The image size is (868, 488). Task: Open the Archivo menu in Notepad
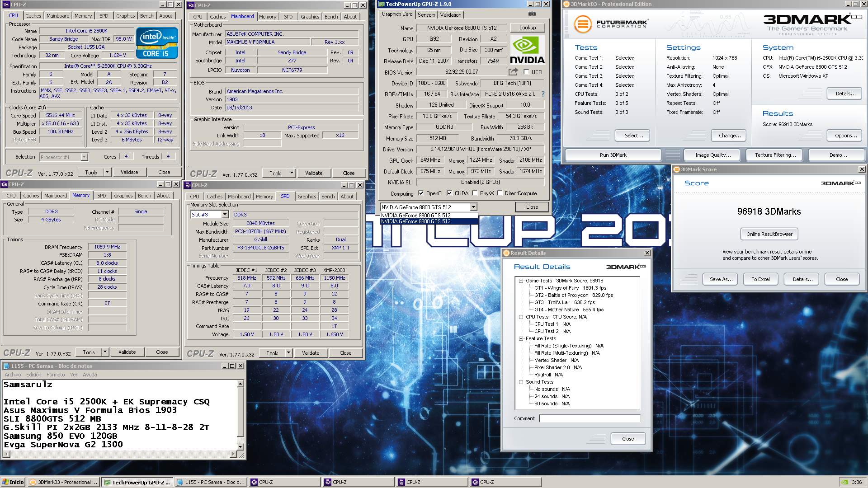pos(13,375)
